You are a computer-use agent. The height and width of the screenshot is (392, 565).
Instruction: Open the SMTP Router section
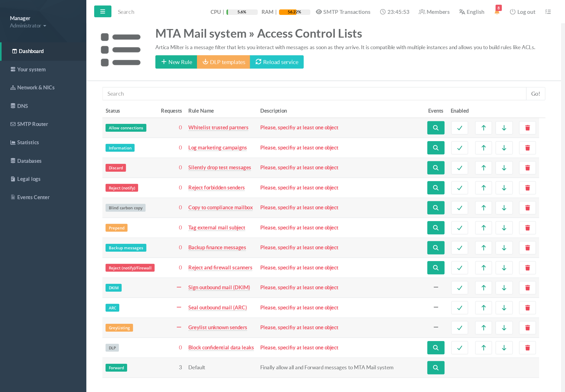click(x=44, y=124)
